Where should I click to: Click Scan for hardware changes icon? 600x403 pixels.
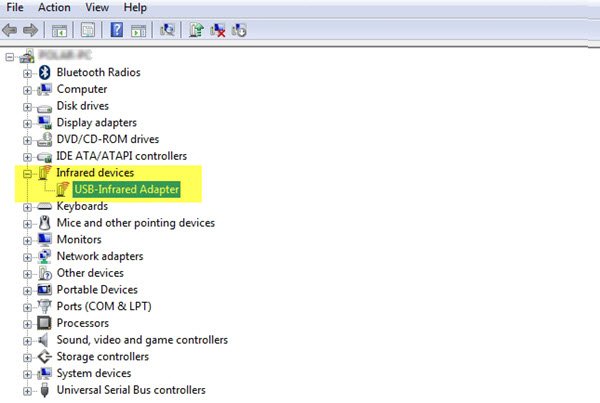167,30
